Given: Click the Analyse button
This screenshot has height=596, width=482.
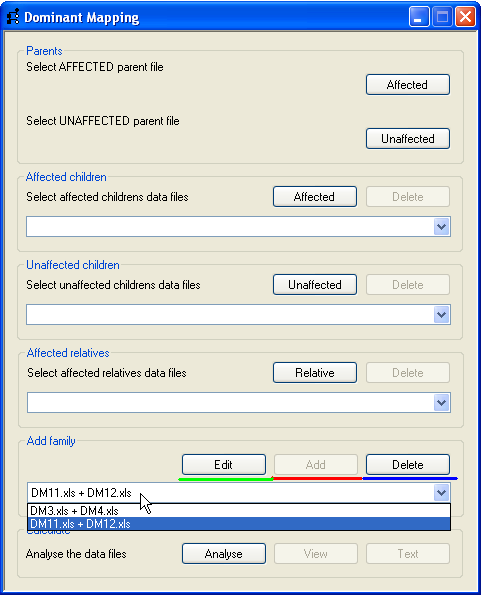Looking at the screenshot, I should click(x=224, y=553).
